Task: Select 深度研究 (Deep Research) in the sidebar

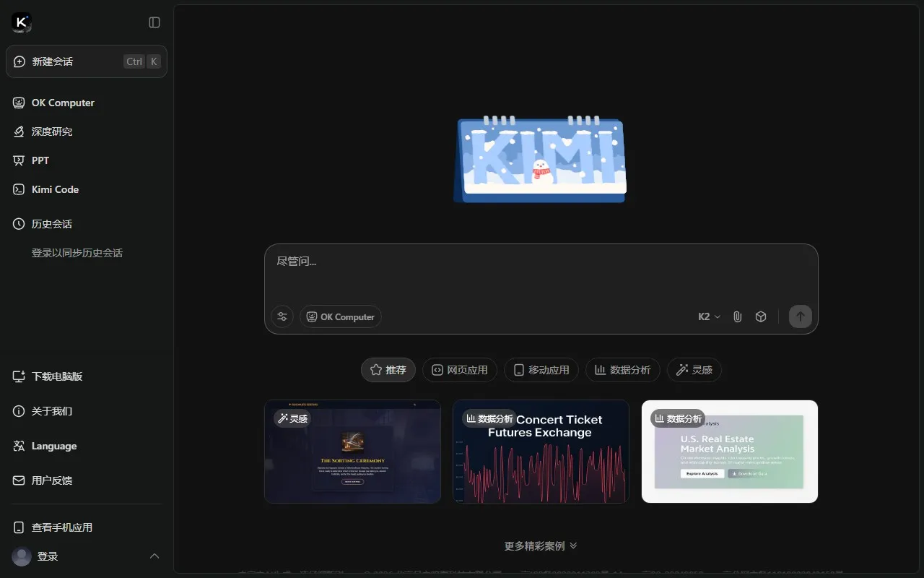Action: click(51, 131)
